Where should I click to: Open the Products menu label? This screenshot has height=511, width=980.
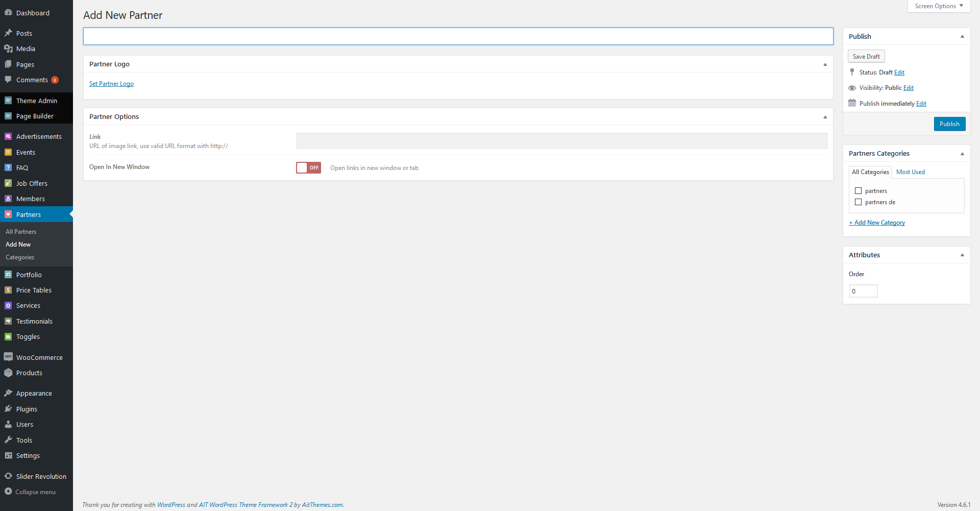tap(29, 373)
